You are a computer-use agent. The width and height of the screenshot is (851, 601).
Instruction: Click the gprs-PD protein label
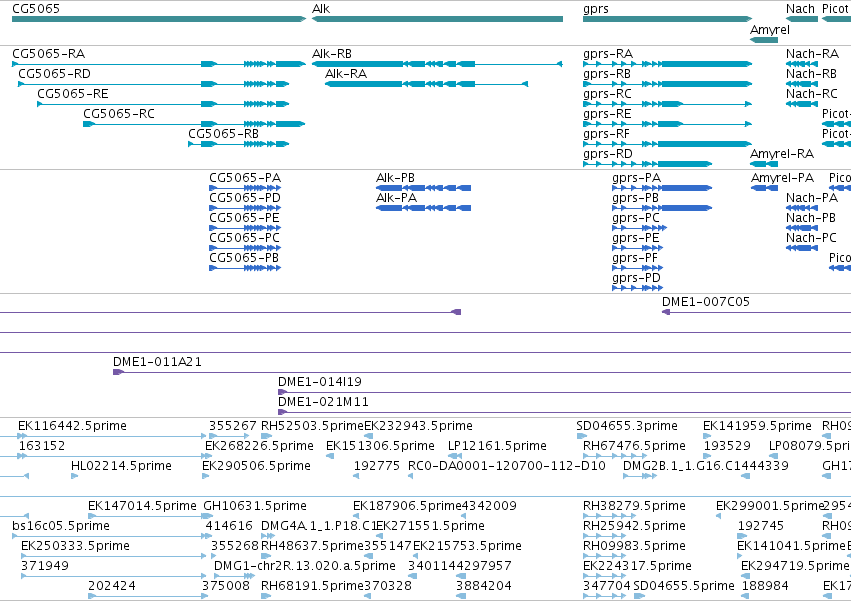[636, 279]
